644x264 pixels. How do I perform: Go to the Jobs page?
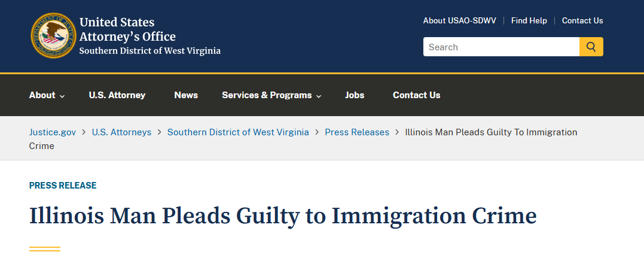coord(355,95)
